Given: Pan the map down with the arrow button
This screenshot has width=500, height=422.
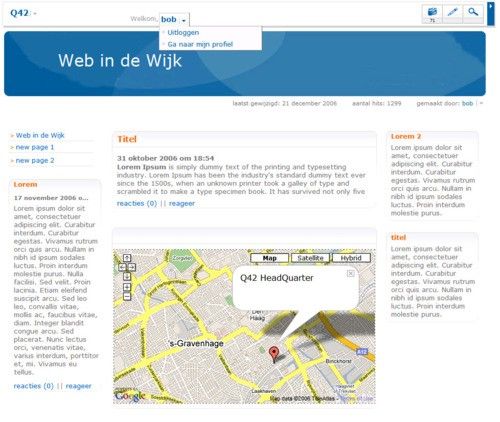Looking at the screenshot, I should (x=127, y=276).
